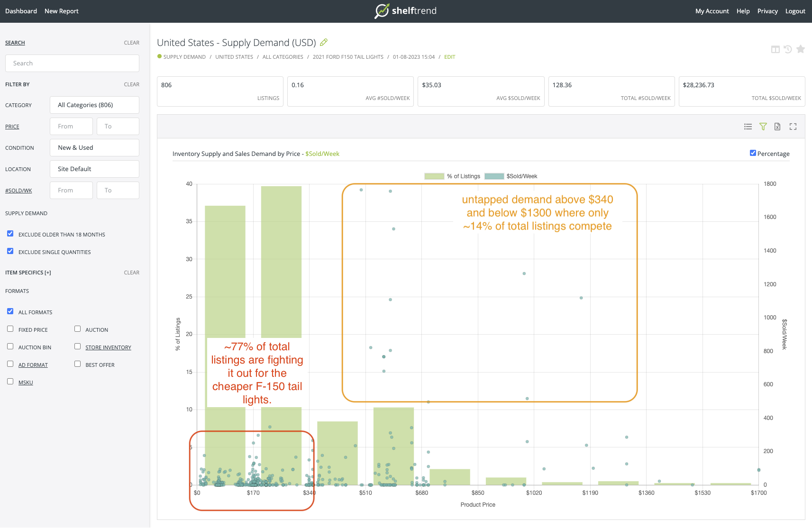Open My Account menu
This screenshot has width=812, height=528.
click(x=712, y=11)
